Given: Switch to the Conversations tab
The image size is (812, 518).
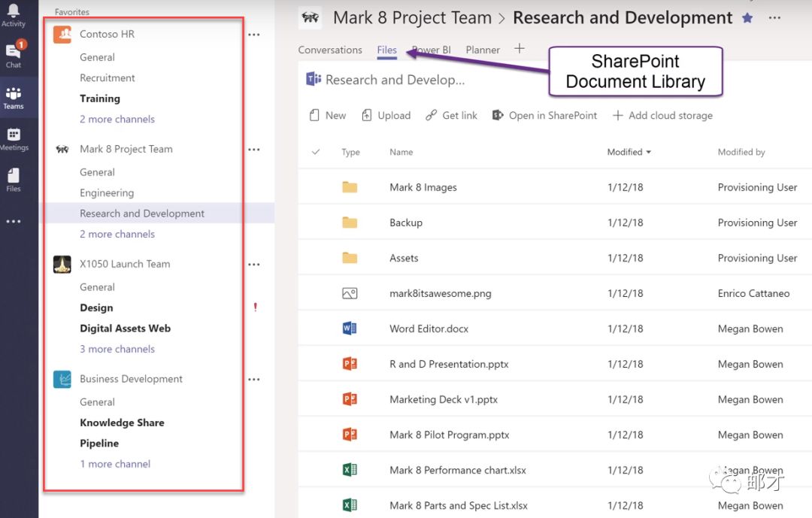Looking at the screenshot, I should point(330,50).
